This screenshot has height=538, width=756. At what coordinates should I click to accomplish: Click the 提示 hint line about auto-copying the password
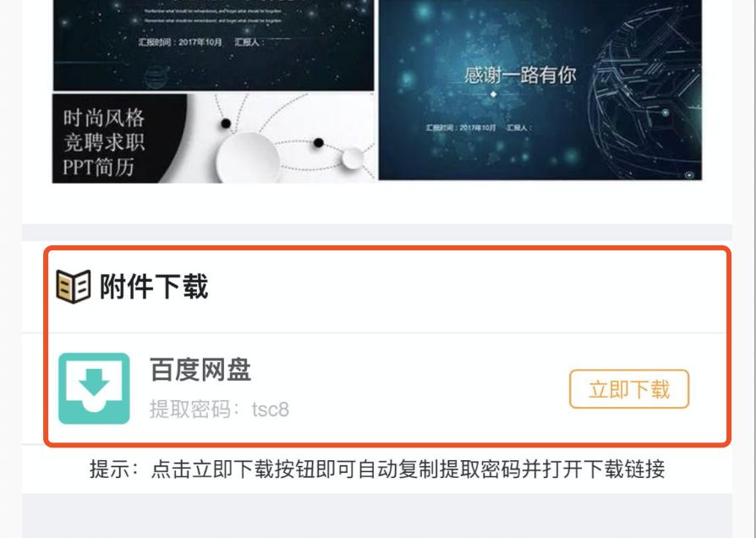tap(377, 469)
